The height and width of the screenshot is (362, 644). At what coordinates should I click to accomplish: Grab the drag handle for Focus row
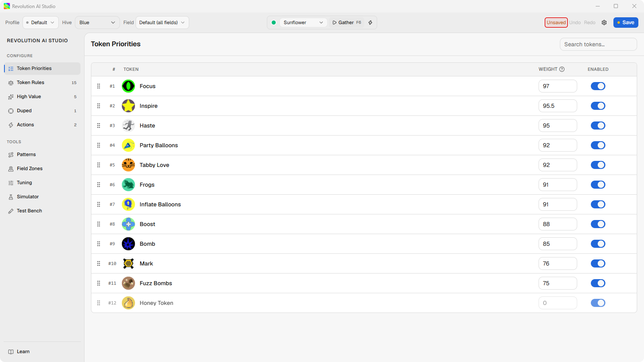tap(99, 86)
